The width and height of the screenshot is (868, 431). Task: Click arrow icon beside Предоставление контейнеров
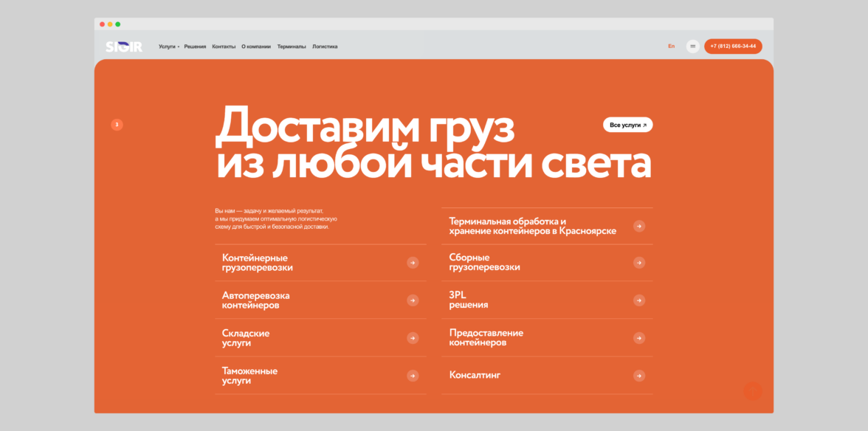(639, 338)
